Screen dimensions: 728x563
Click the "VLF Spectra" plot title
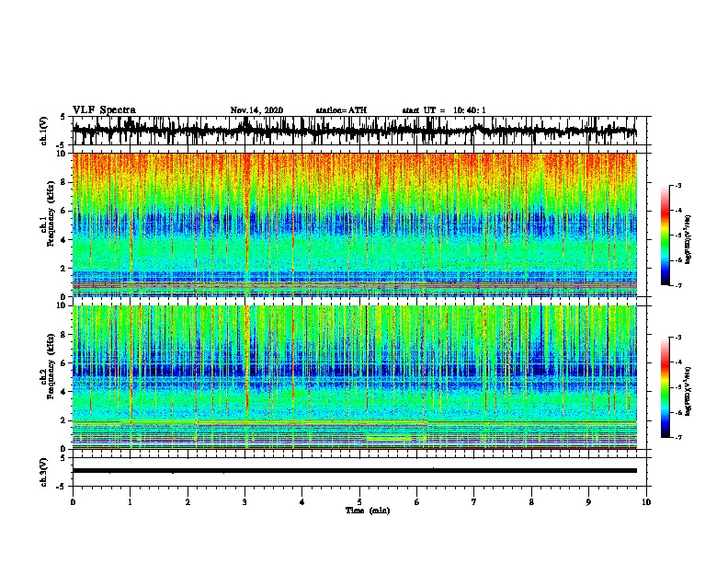tap(104, 110)
